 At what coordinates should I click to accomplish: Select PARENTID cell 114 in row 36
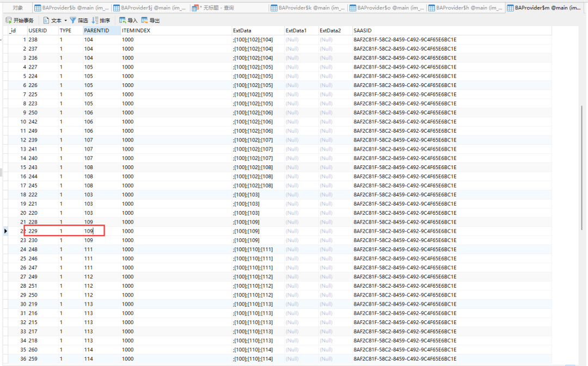(102, 359)
